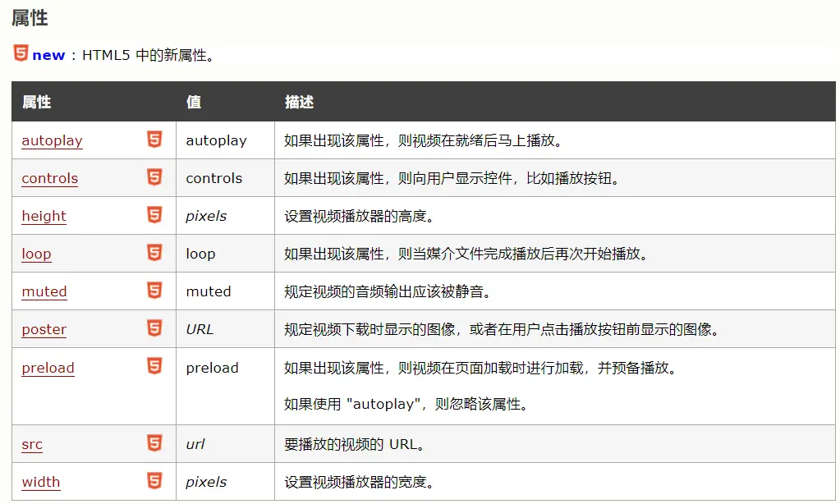Open the autoplay attribute link
Screen dimensions: 840x504
[52, 141]
